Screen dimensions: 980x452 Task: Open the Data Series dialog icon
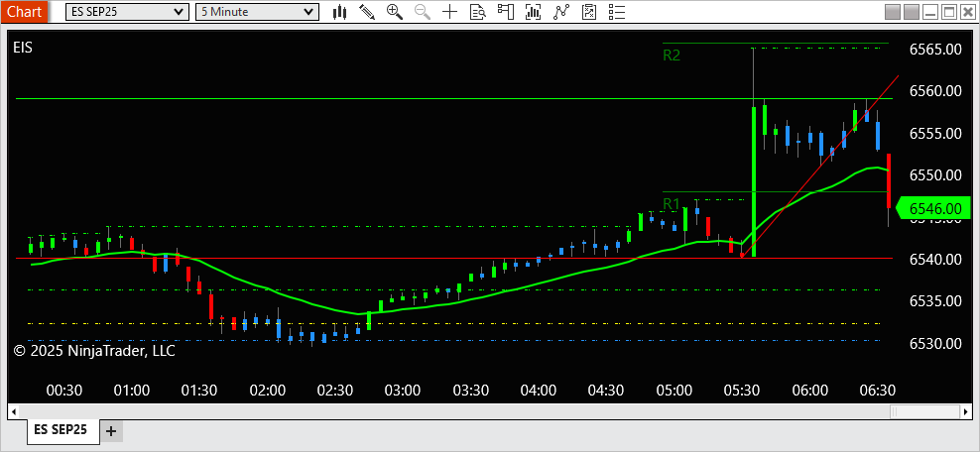(533, 11)
